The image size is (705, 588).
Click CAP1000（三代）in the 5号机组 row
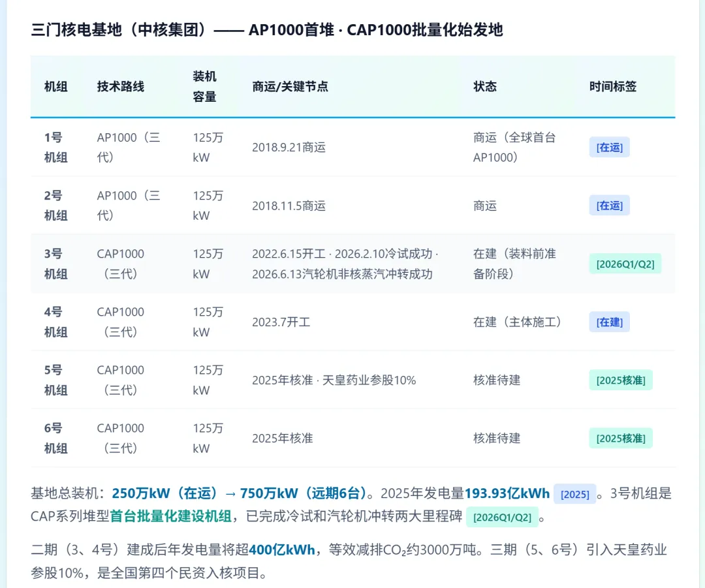click(121, 380)
